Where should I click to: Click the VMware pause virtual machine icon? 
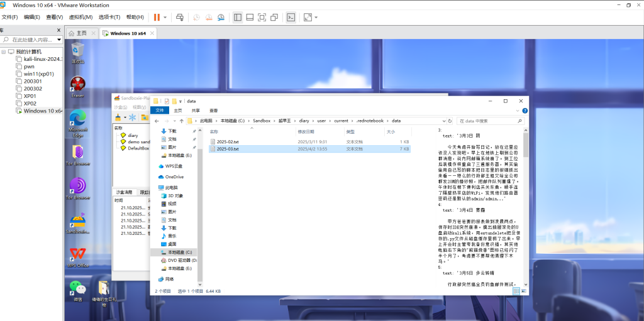pos(157,17)
